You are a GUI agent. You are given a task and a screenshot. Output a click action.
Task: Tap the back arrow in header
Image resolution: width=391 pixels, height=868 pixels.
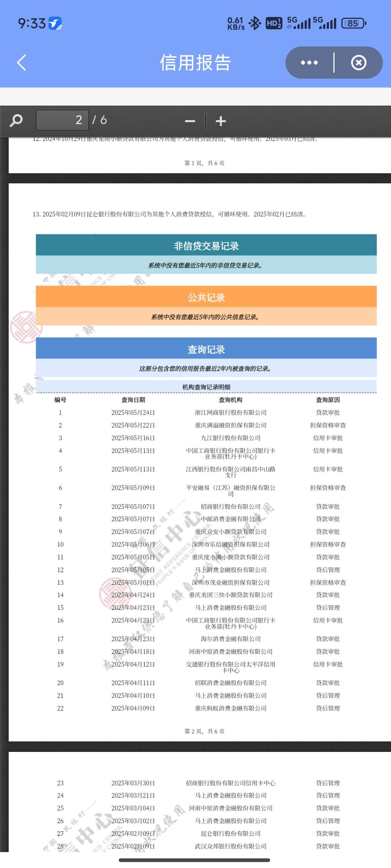pos(22,63)
